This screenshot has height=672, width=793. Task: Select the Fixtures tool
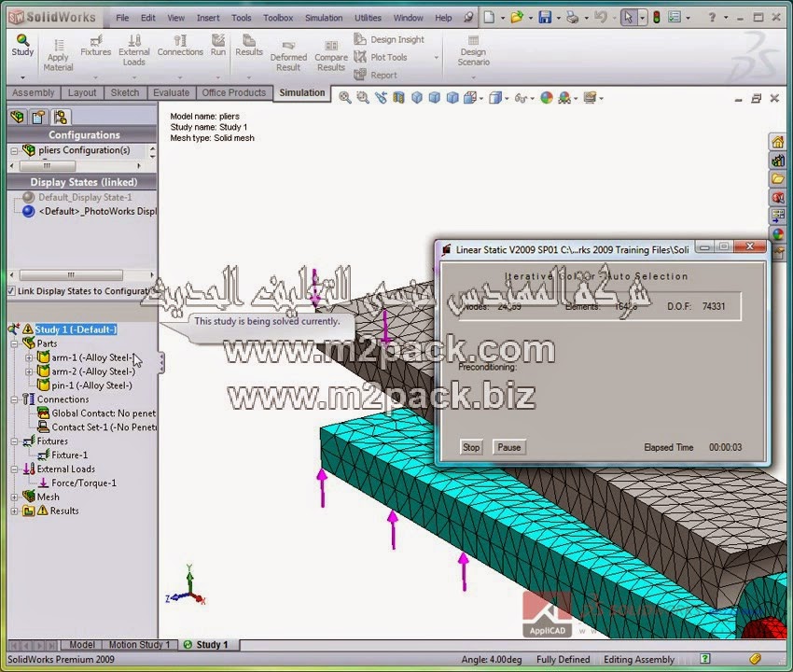[95, 46]
